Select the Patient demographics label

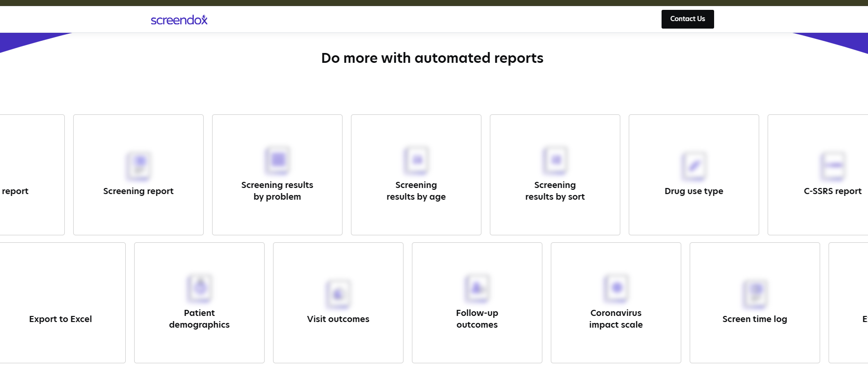(x=199, y=319)
